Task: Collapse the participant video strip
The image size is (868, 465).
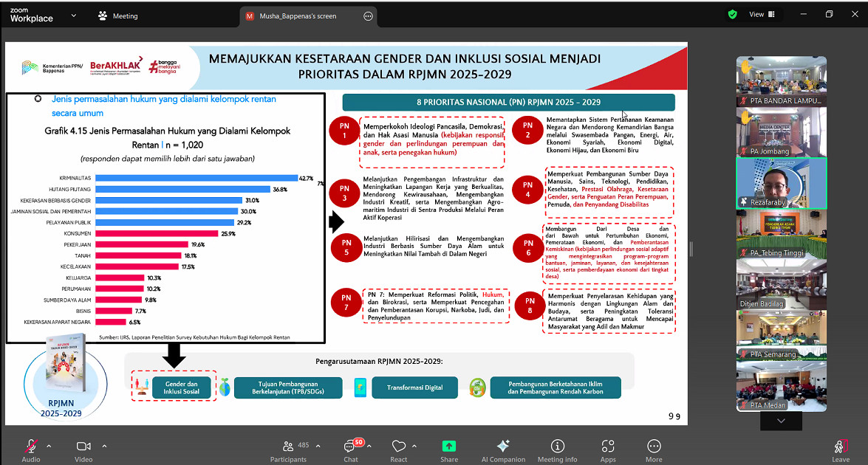Action: tap(780, 420)
